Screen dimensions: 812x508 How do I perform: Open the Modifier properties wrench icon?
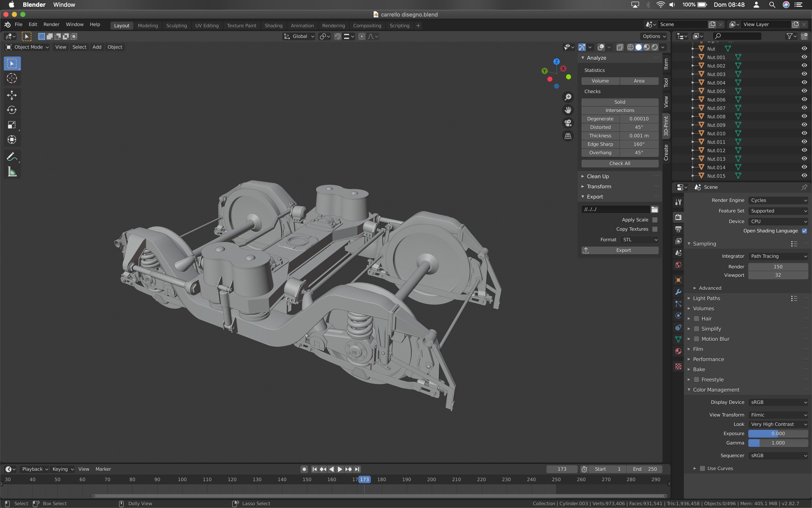click(678, 292)
